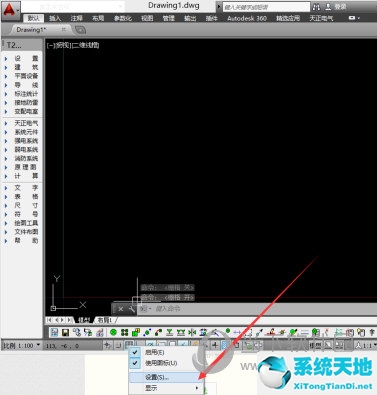Switch to the 参数化 ribbon tab
The image size is (377, 395).
pyautogui.click(x=123, y=18)
